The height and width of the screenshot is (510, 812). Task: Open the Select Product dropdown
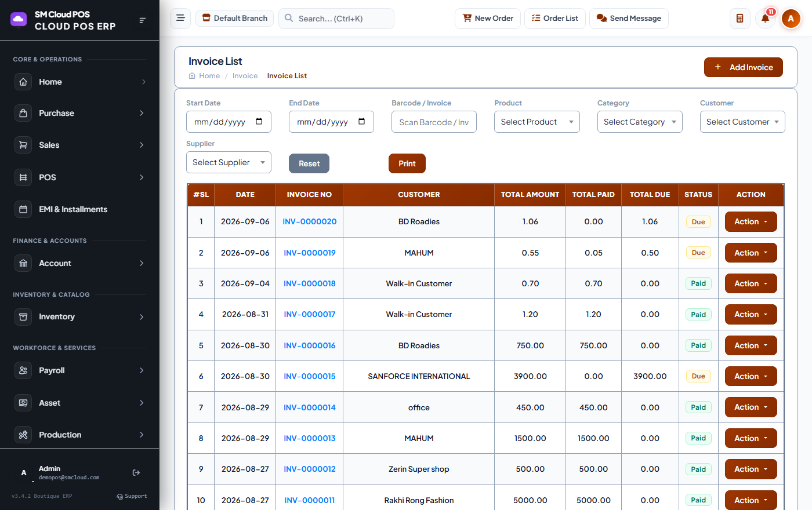[x=537, y=122]
